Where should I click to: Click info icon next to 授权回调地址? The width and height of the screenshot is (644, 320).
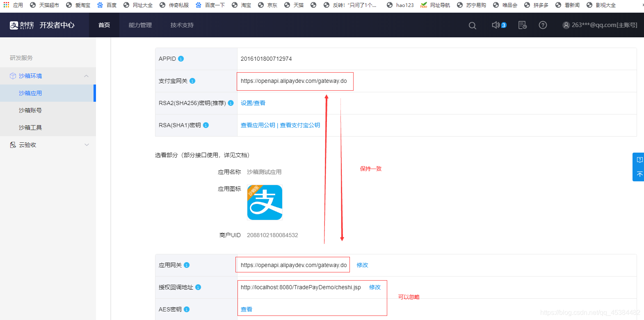(x=198, y=287)
